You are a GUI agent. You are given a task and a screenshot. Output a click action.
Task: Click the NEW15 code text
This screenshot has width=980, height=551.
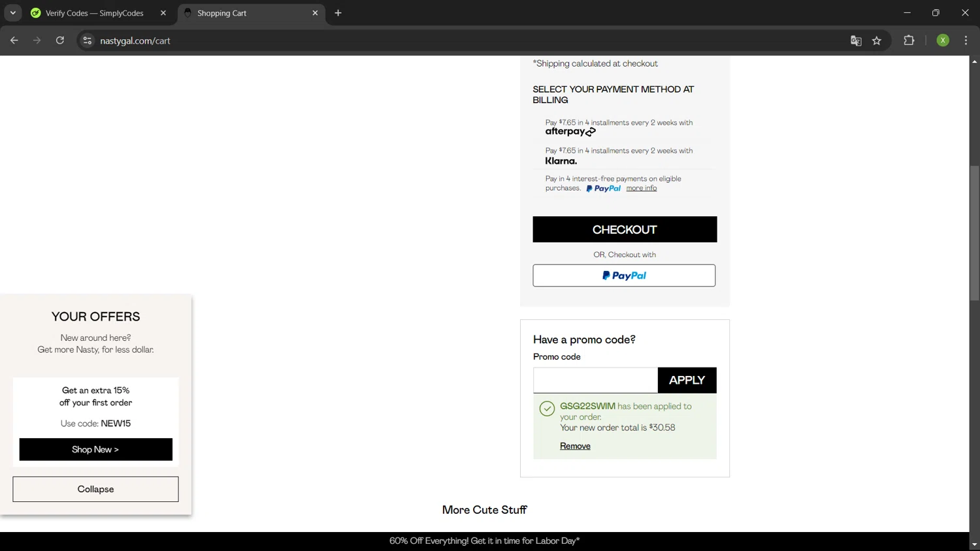116,423
